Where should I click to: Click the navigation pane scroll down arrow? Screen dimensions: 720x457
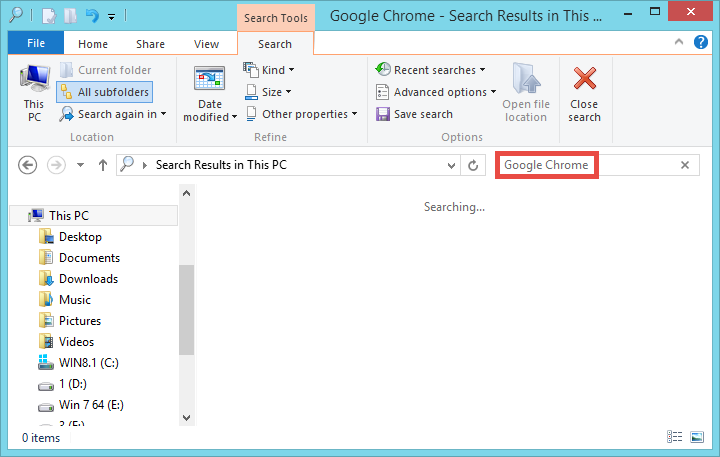[186, 418]
